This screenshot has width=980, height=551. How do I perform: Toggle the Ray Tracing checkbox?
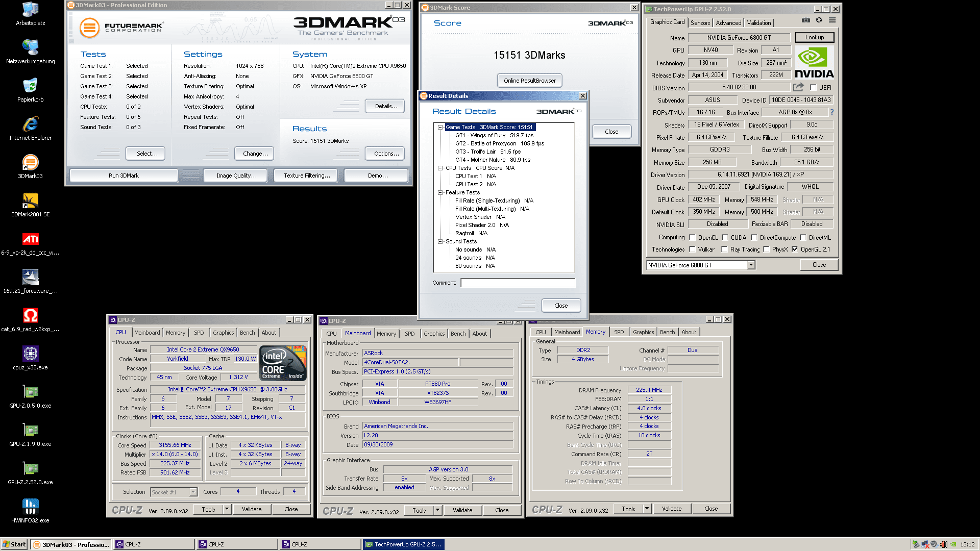pos(724,249)
